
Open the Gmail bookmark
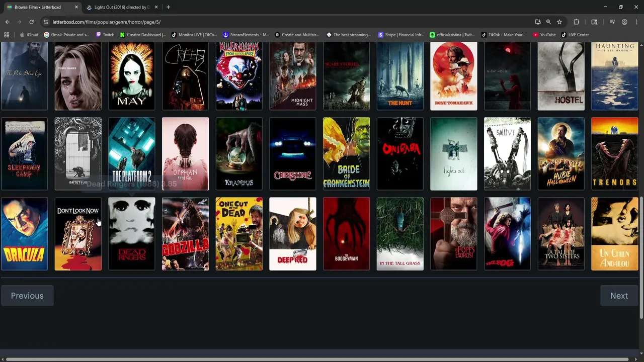(67, 35)
